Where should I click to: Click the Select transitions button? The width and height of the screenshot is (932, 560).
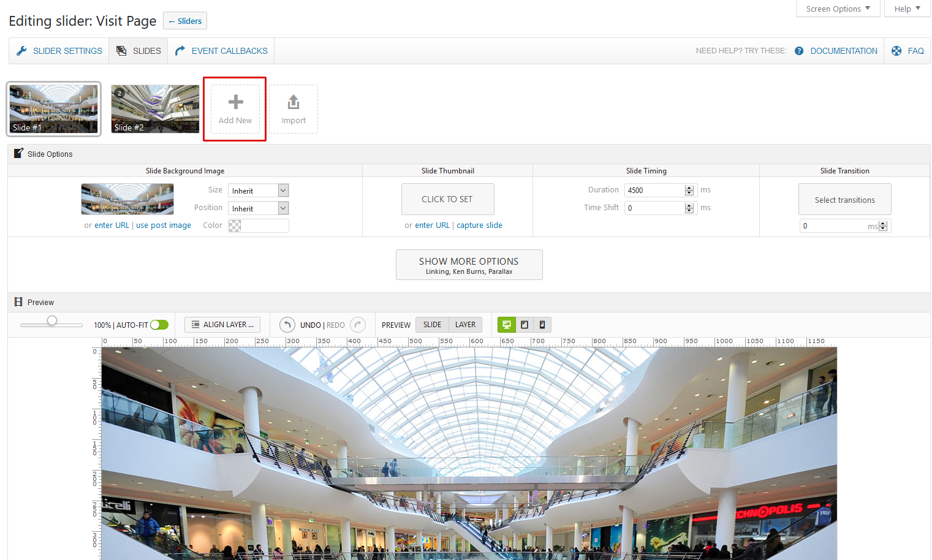844,200
